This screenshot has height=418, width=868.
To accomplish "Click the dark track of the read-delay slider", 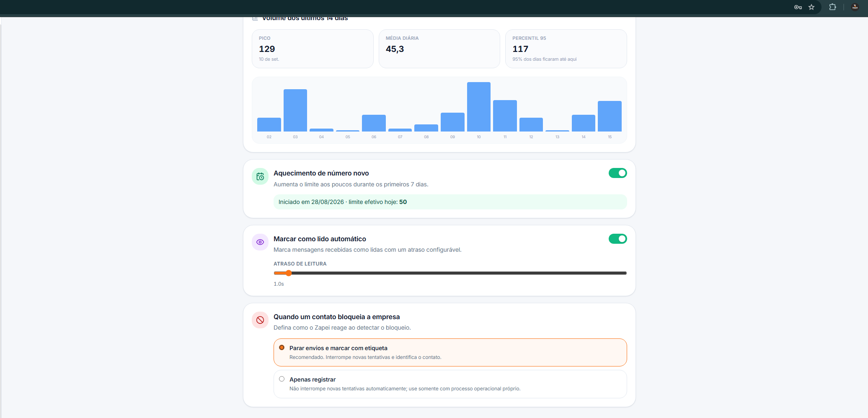I will (459, 273).
